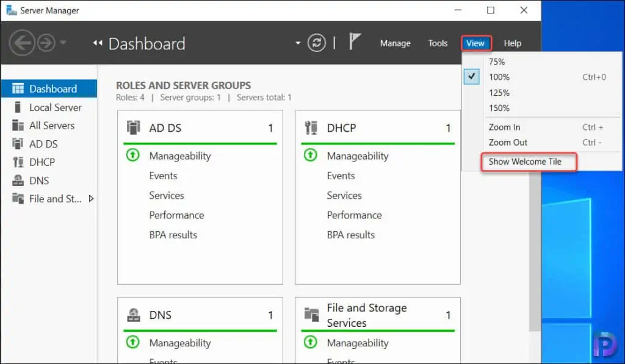Click the AD DS sidebar icon
The width and height of the screenshot is (625, 364).
(x=18, y=143)
